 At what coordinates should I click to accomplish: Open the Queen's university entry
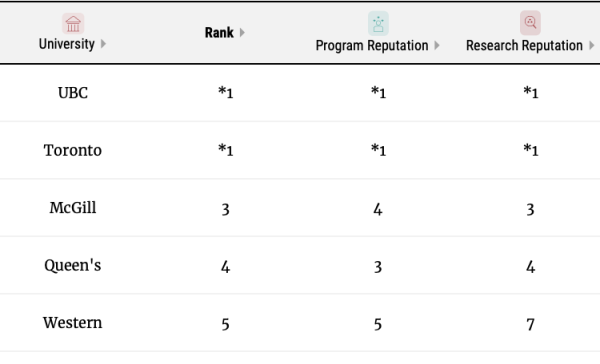(x=73, y=265)
